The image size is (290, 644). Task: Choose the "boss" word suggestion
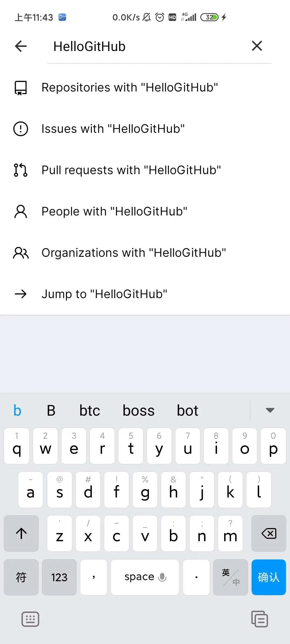pyautogui.click(x=139, y=410)
